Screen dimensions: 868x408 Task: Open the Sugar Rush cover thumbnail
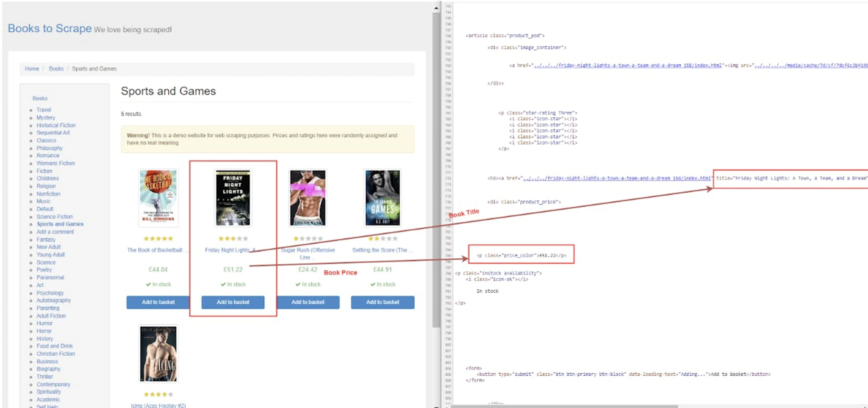coord(308,198)
